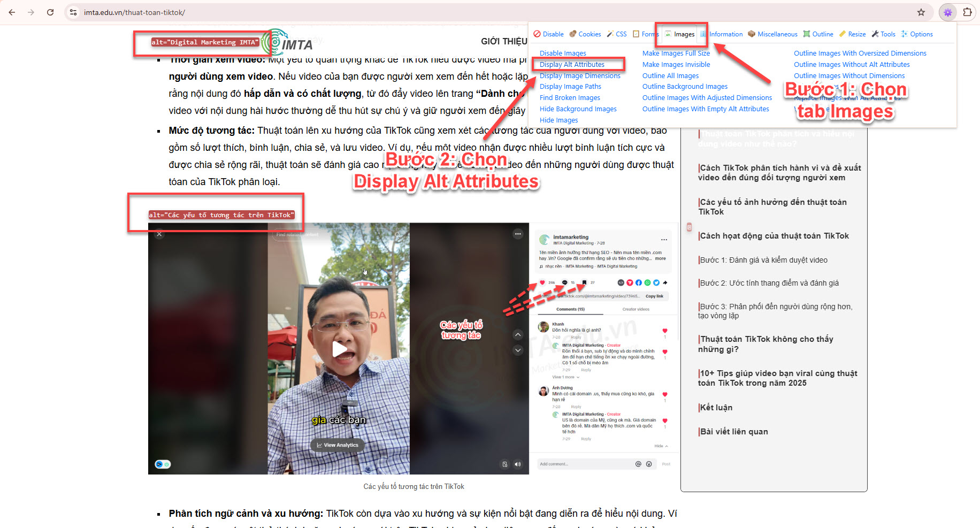Open the GIỚI THIỆU navigation link

click(504, 42)
